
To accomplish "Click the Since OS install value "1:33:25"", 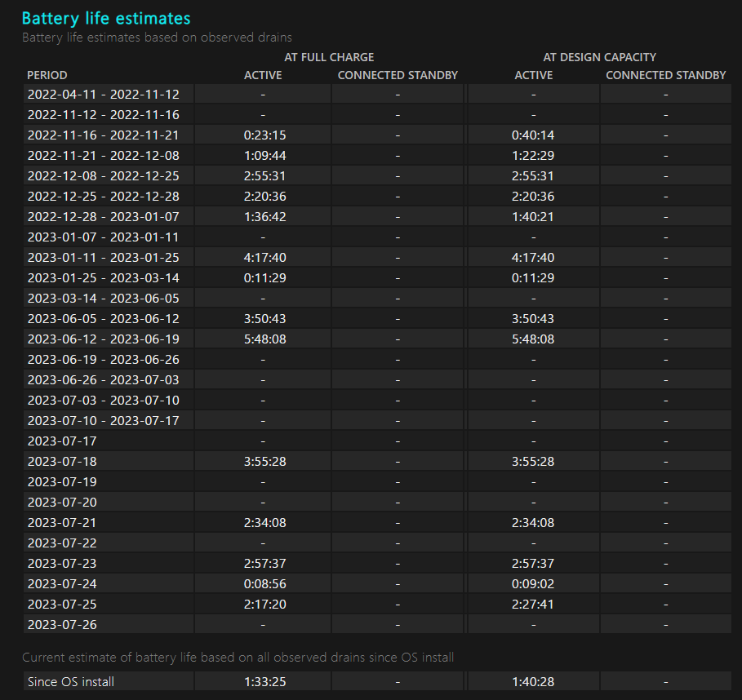I will pyautogui.click(x=264, y=681).
